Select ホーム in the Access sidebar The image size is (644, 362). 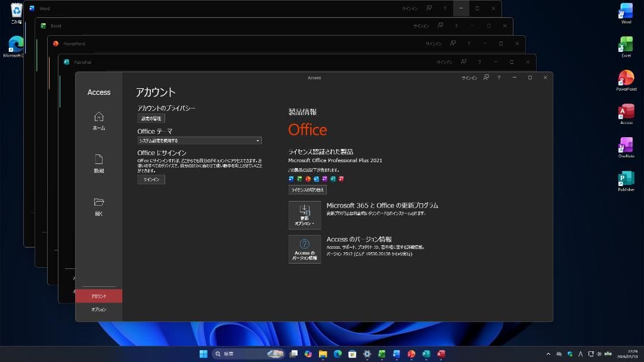point(98,121)
